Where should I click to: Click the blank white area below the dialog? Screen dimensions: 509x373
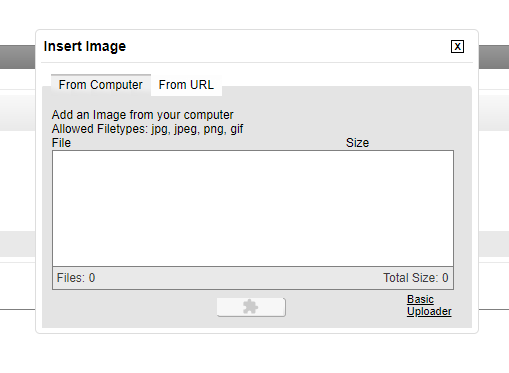click(x=254, y=353)
